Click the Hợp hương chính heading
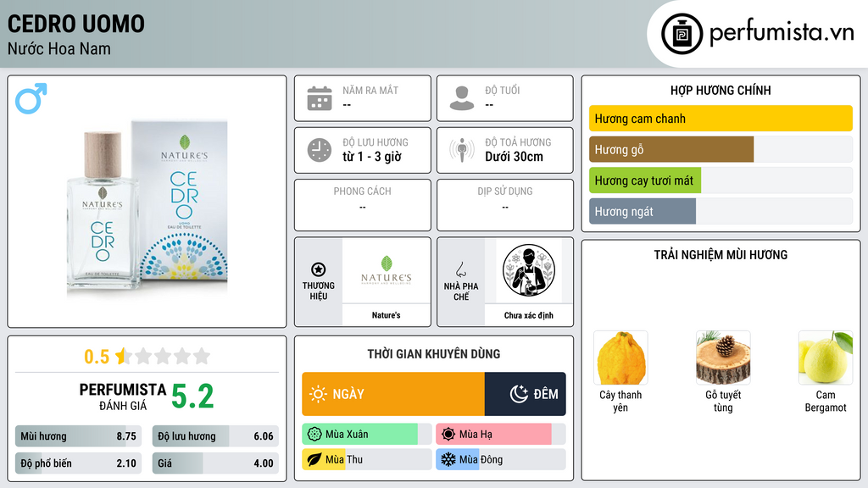 coord(721,90)
